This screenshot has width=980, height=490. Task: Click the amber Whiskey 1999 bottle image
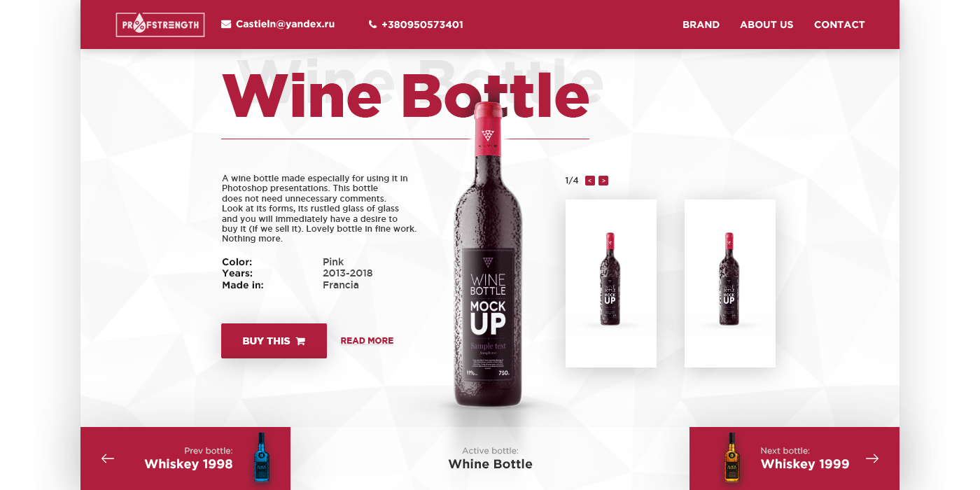(x=731, y=457)
